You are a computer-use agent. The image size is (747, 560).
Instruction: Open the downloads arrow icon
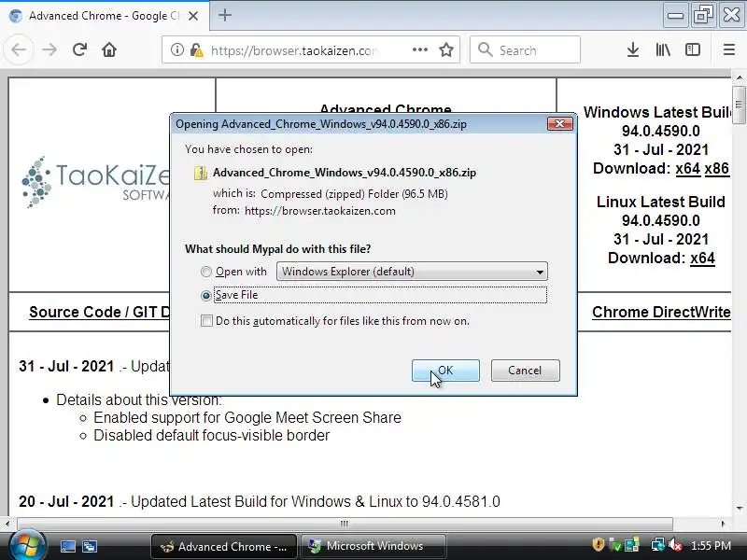(x=633, y=49)
